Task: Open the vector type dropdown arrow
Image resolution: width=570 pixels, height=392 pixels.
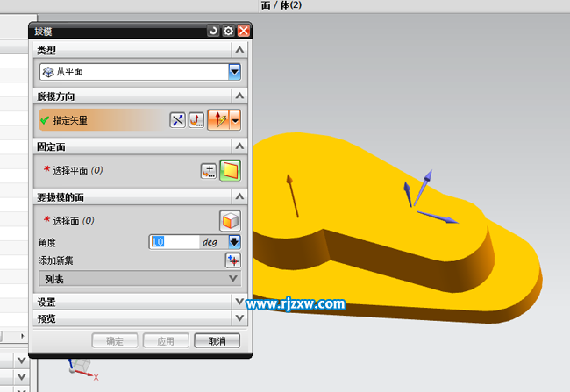Action: tap(235, 120)
